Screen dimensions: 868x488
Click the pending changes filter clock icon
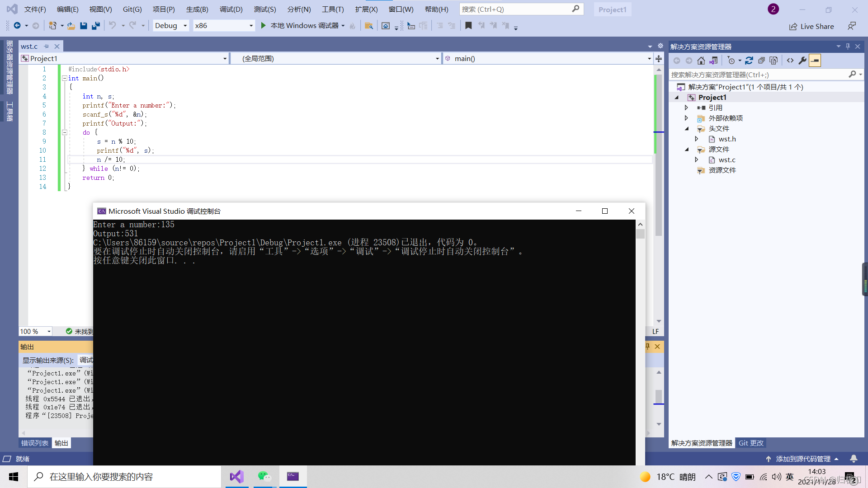tap(731, 61)
